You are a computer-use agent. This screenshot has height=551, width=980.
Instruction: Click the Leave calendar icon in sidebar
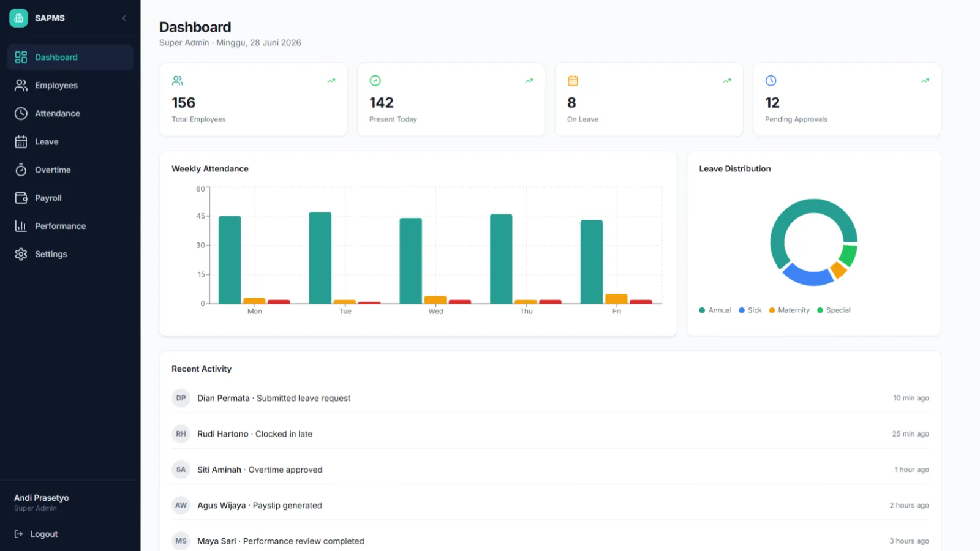click(x=21, y=141)
